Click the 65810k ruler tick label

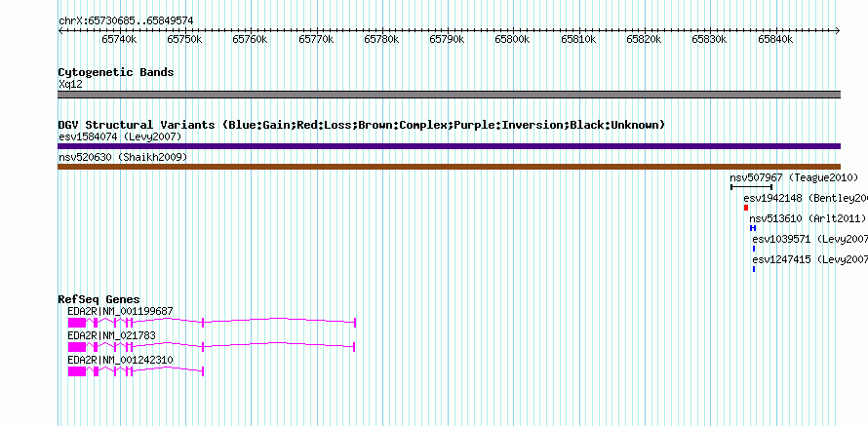coord(578,39)
